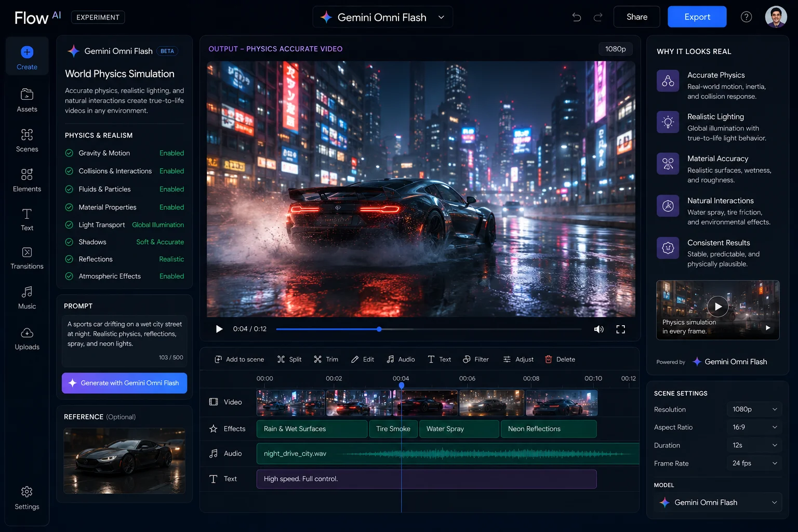Open the Gemini Omni Flash top model dropdown
The width and height of the screenshot is (798, 532).
(x=383, y=17)
